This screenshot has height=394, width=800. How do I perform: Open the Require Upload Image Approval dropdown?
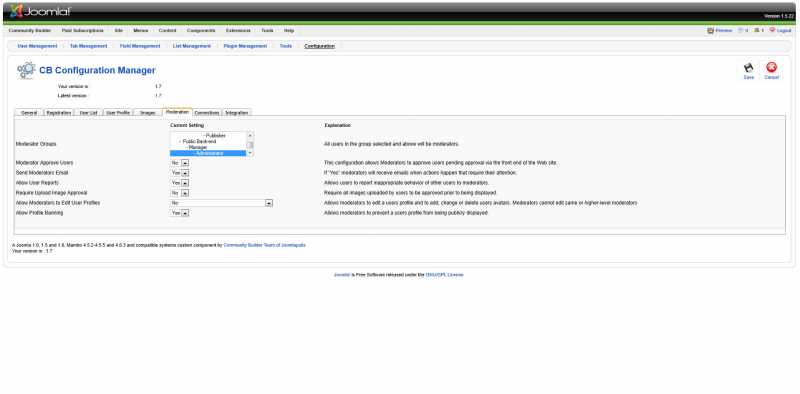point(180,193)
